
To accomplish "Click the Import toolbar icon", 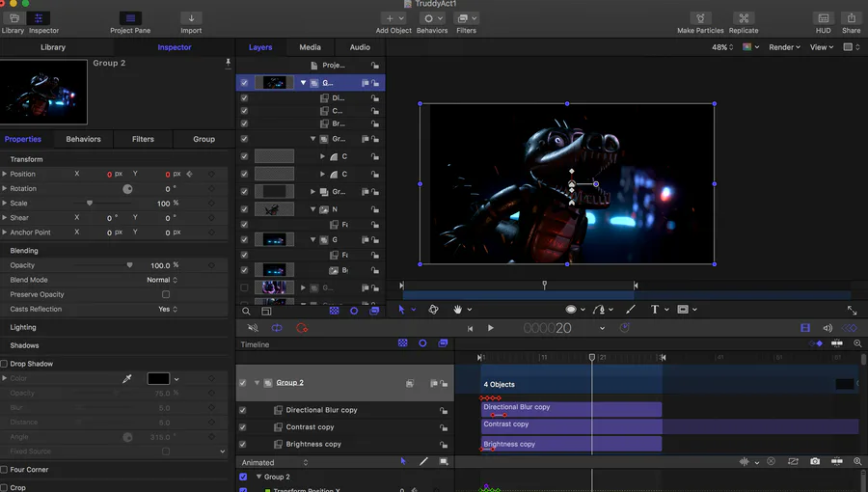I will (191, 18).
